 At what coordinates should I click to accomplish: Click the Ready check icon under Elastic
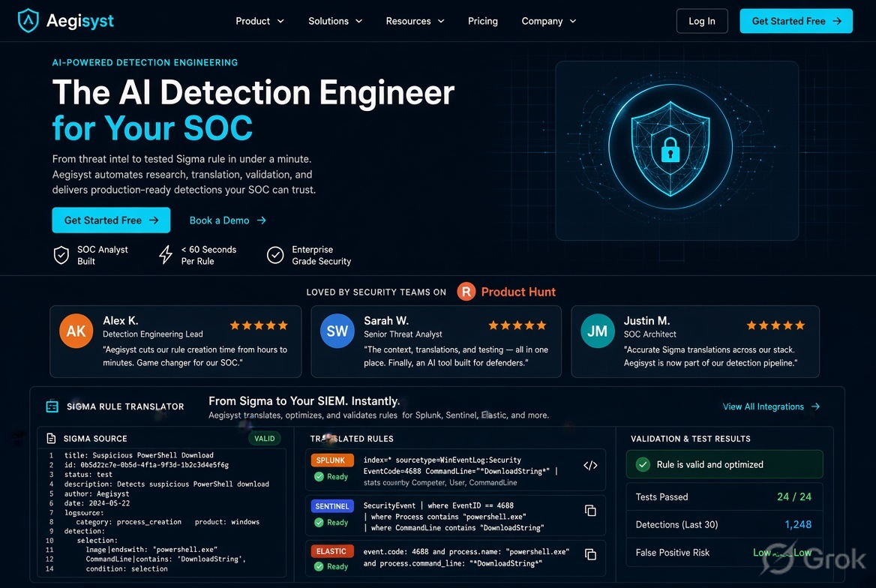click(319, 566)
